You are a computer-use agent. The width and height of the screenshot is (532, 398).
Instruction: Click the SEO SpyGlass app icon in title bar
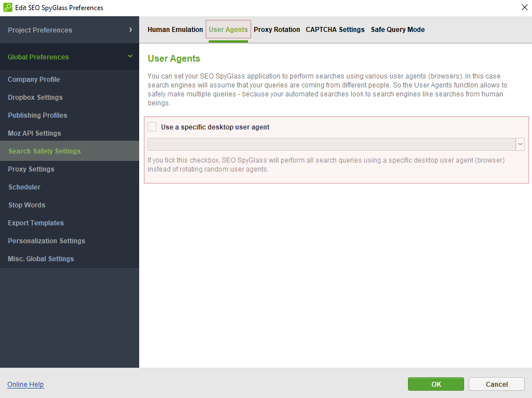tap(7, 7)
